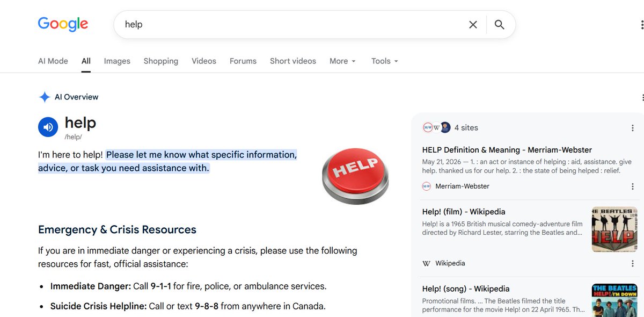Expand the More dropdown
644x317 pixels.
[x=343, y=61]
